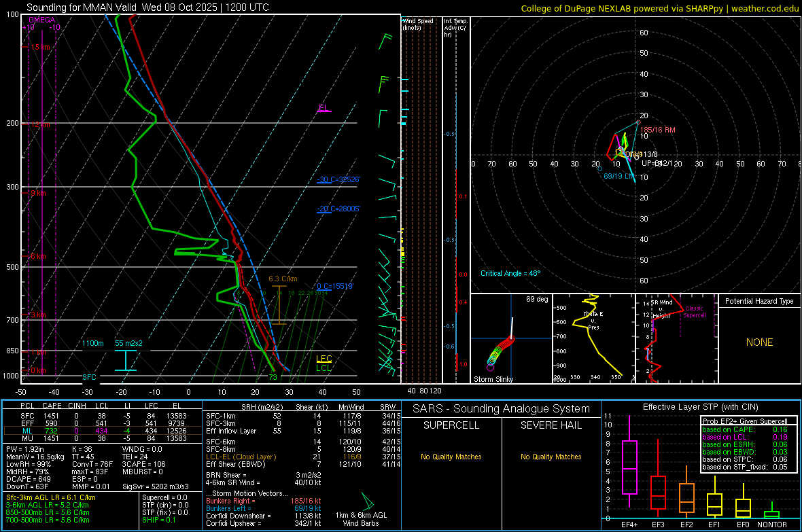Click the "NONTOR" box plot label

pos(772,525)
